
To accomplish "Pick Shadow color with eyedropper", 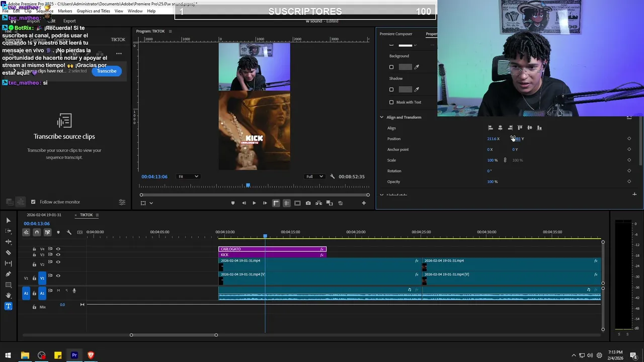I will click(417, 89).
